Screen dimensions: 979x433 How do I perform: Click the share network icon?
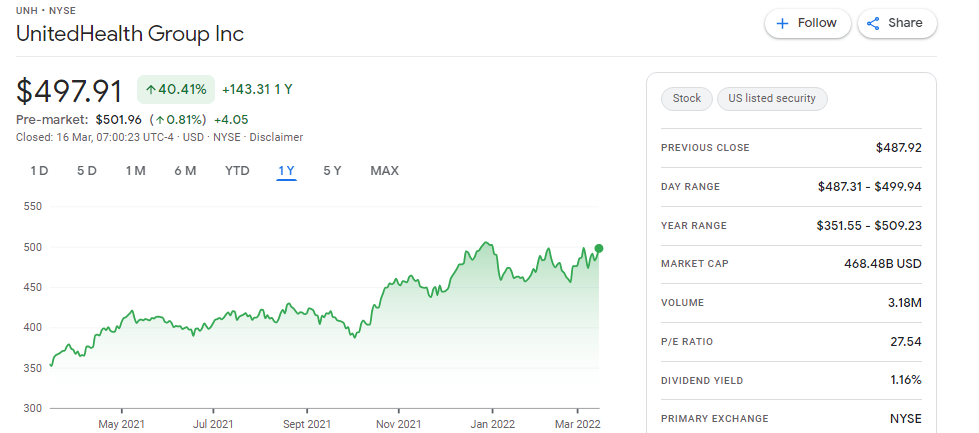click(x=873, y=24)
